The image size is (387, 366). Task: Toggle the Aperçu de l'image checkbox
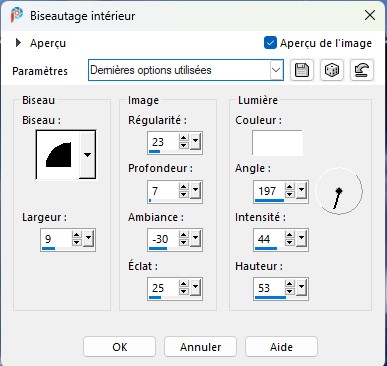tap(270, 43)
